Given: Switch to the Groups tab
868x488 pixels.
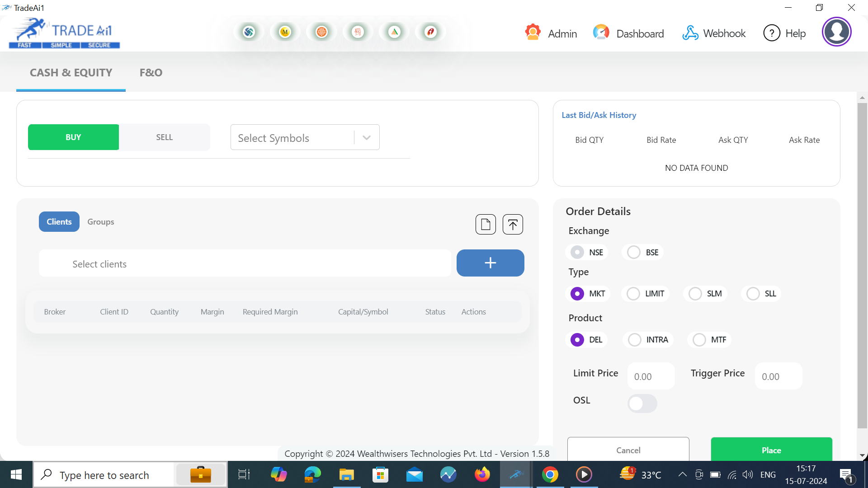Looking at the screenshot, I should tap(101, 222).
